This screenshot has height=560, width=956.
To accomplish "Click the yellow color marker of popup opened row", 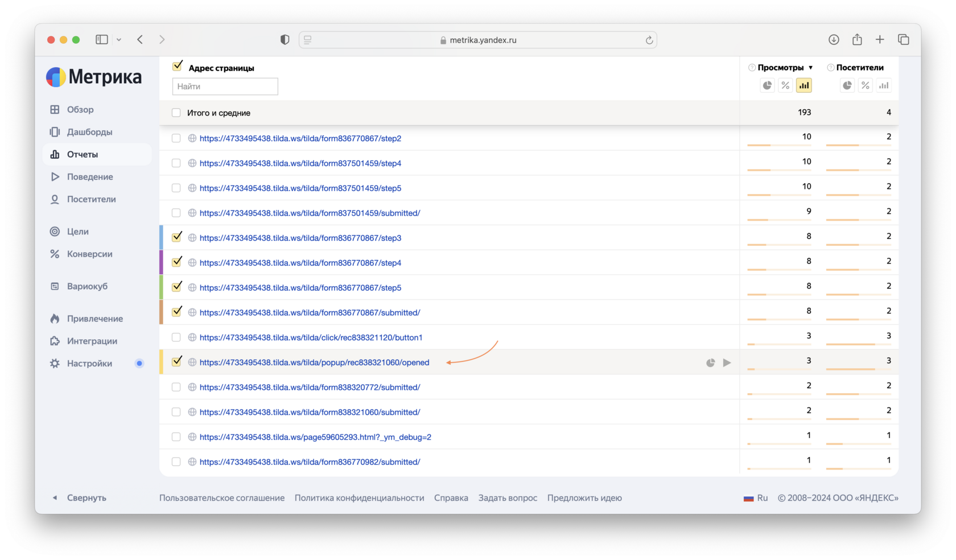I will pos(162,362).
